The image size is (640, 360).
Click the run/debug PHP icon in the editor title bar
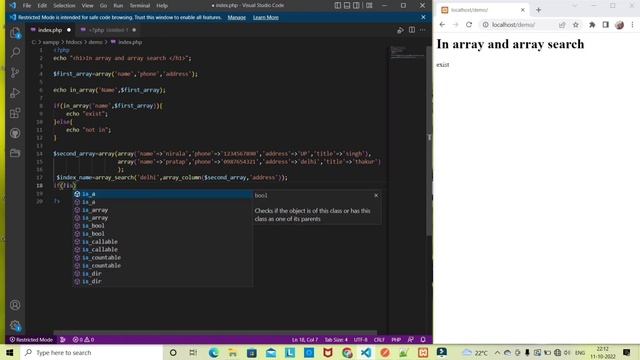coord(400,30)
